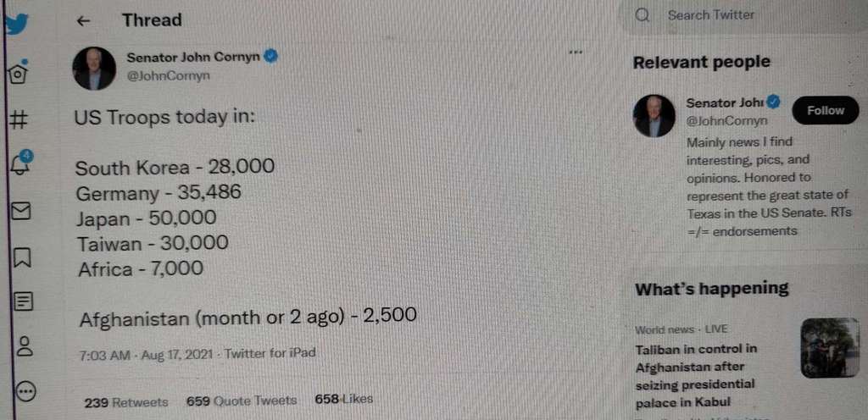Open Lists icon in sidebar
Screen dimensions: 868x420
[x=24, y=301]
